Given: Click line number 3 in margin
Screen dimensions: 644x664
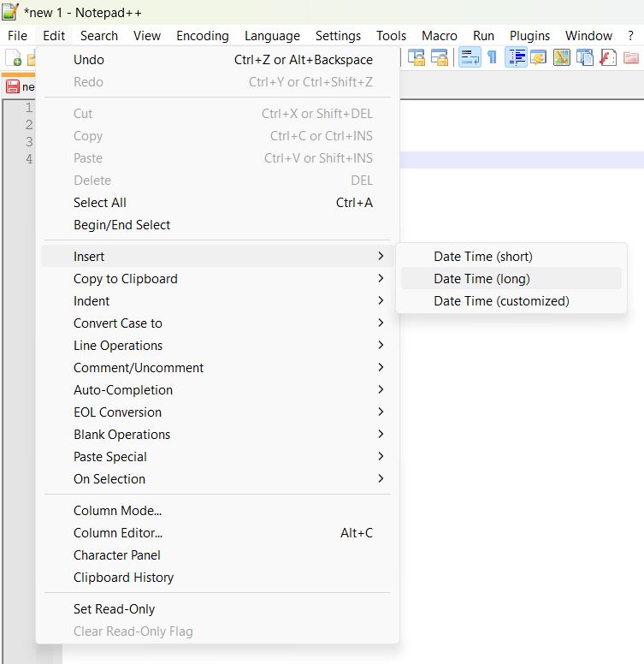Looking at the screenshot, I should pos(28,141).
